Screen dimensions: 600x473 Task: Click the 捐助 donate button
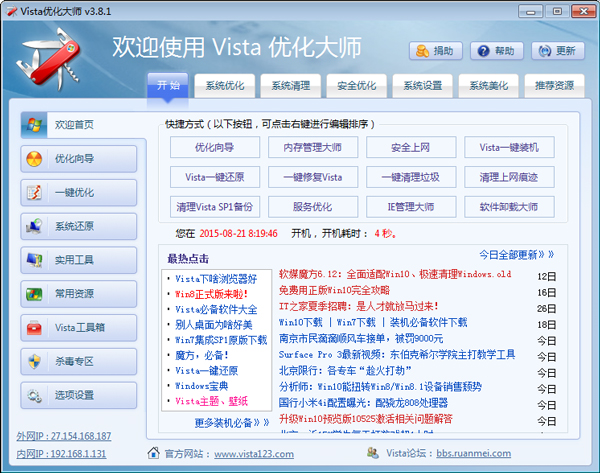tap(436, 51)
